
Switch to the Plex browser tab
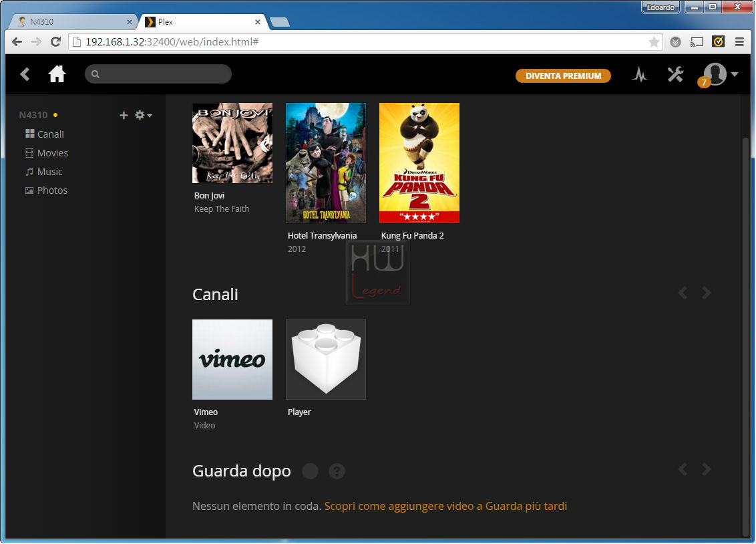[x=202, y=21]
